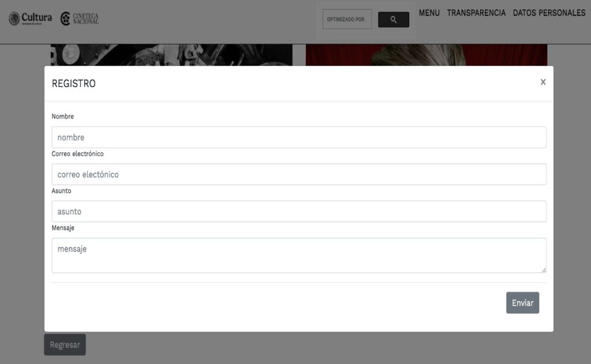The height and width of the screenshot is (364, 591).
Task: Click the Mensaje field label
Action: pos(63,228)
